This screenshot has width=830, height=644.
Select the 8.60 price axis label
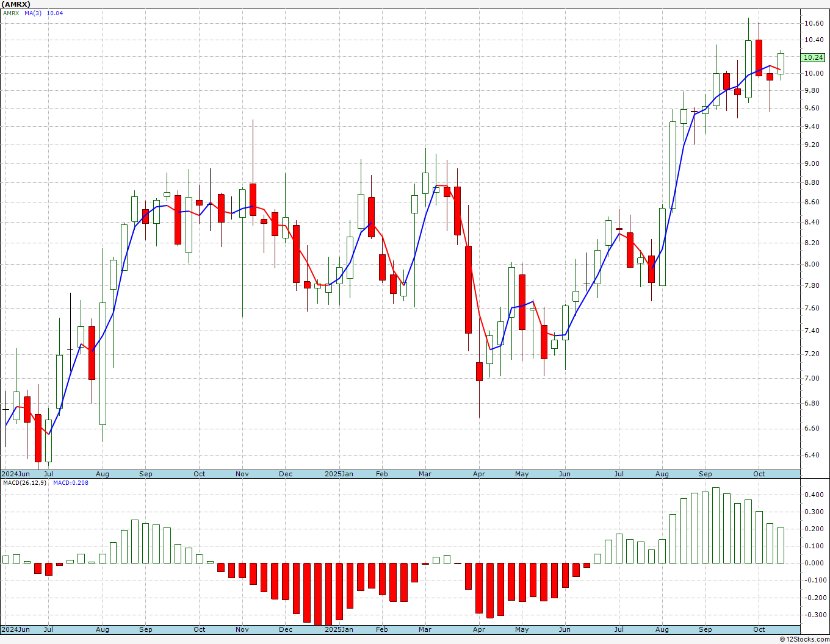[813, 202]
